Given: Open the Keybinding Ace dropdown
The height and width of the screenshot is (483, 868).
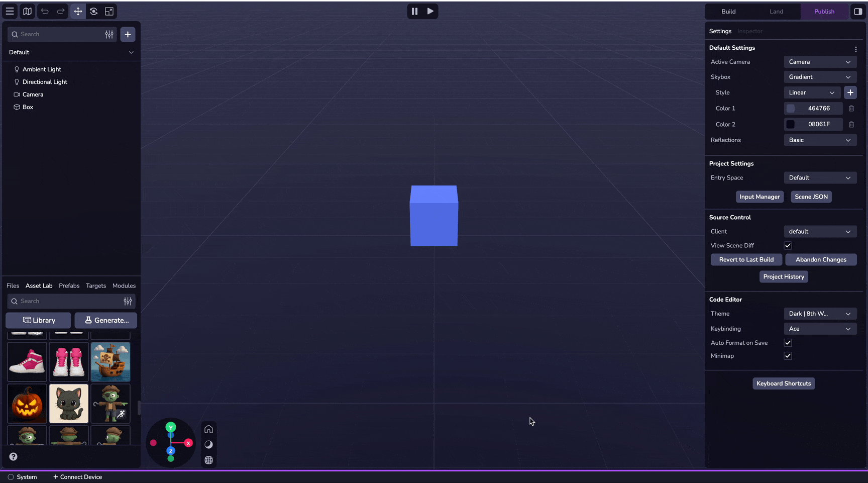Looking at the screenshot, I should click(820, 329).
